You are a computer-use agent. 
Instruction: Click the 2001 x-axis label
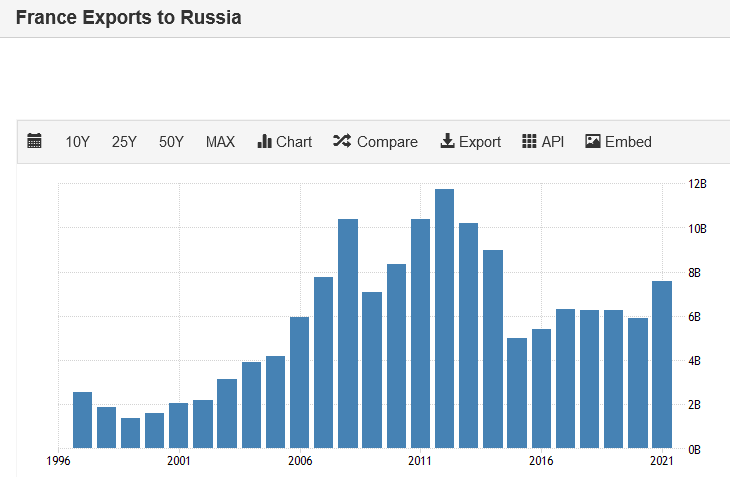pos(179,461)
